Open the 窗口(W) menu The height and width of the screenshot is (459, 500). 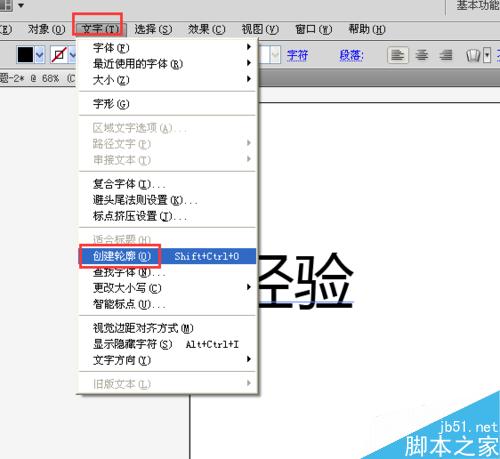314,29
